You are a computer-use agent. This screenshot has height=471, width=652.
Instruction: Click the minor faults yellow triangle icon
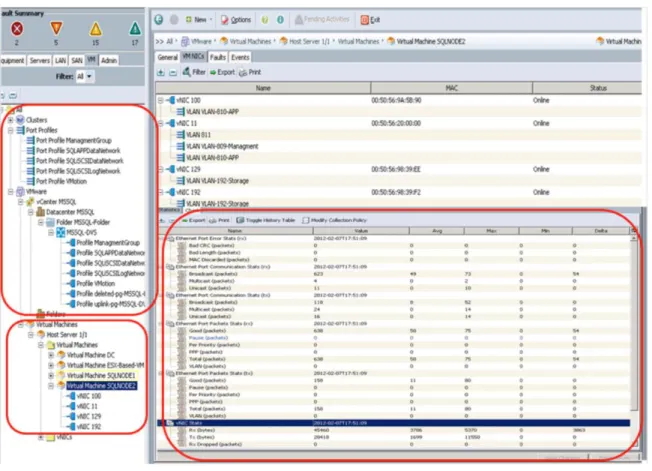click(x=96, y=29)
